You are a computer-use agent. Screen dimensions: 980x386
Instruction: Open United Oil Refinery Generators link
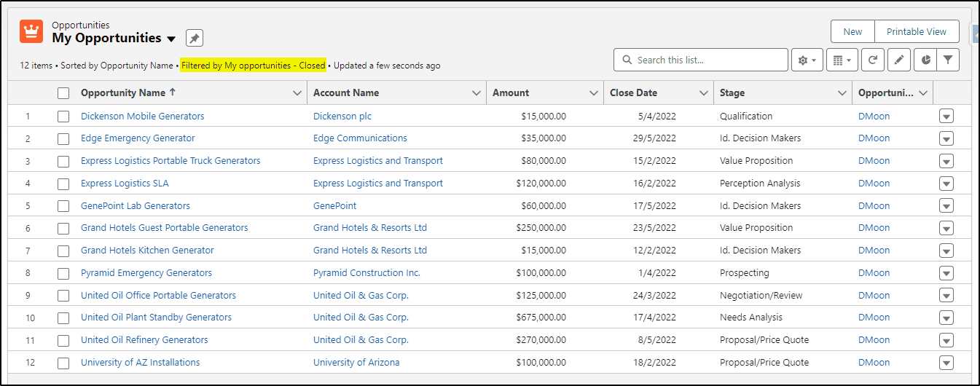click(x=144, y=339)
